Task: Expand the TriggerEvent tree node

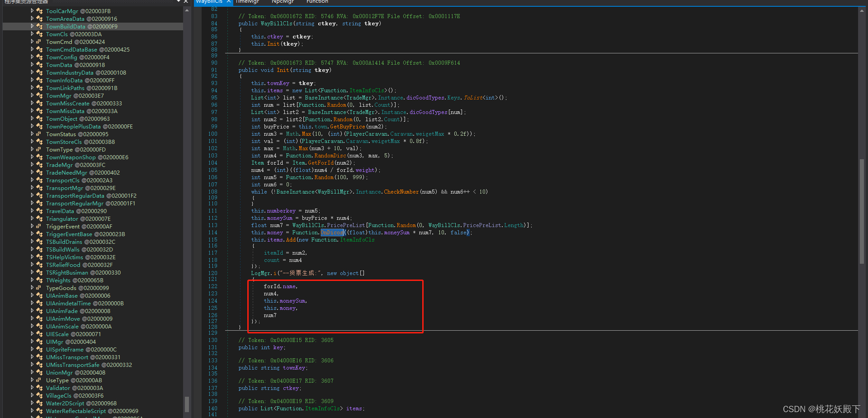Action: [32, 226]
